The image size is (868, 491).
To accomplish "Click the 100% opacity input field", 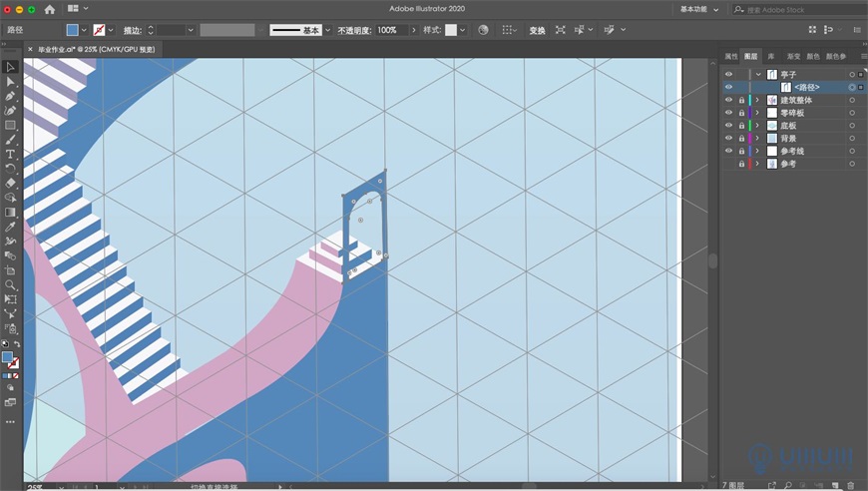I will (391, 30).
